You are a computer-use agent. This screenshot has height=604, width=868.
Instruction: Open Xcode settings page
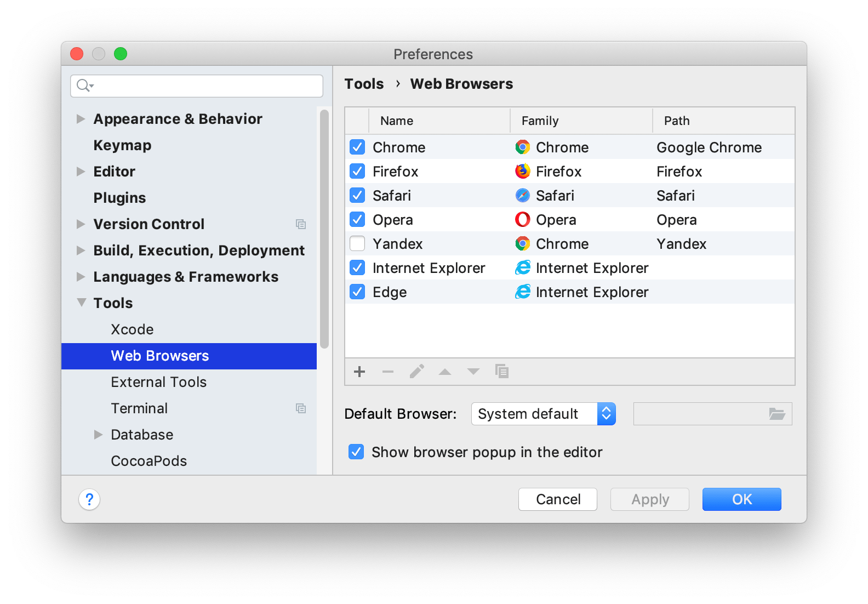132,329
